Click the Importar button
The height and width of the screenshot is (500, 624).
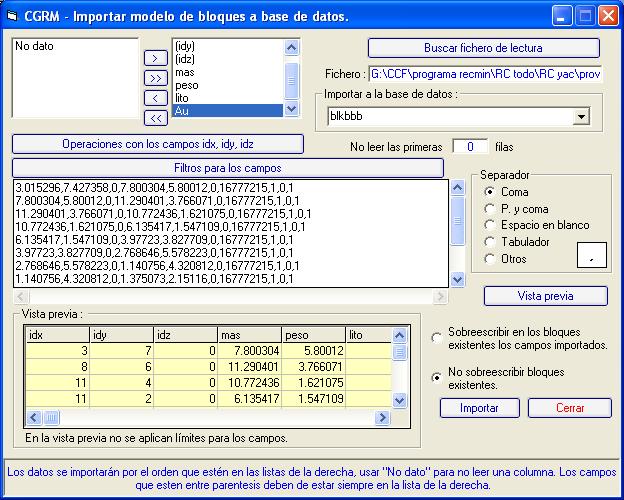tap(480, 408)
